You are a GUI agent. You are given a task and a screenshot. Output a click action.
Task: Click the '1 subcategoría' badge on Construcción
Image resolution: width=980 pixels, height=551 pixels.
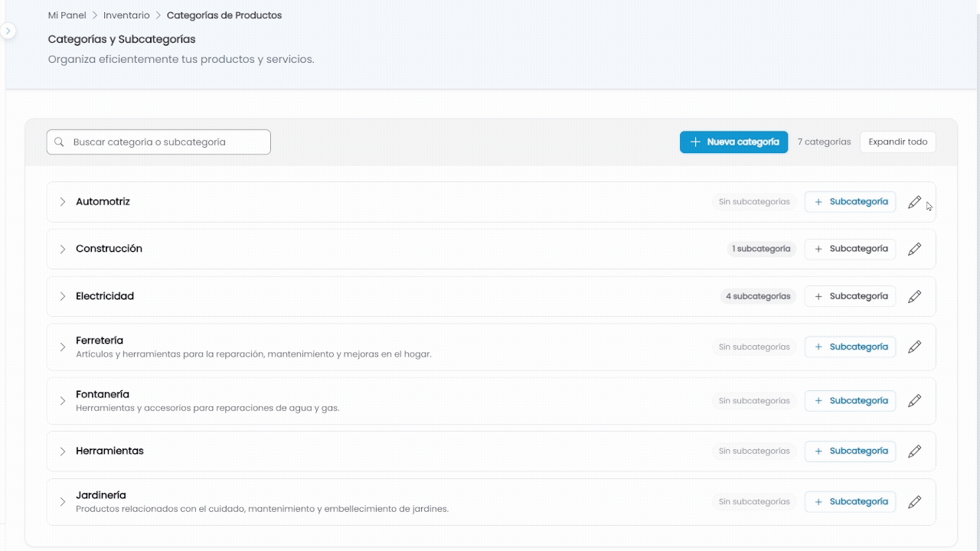click(x=762, y=249)
